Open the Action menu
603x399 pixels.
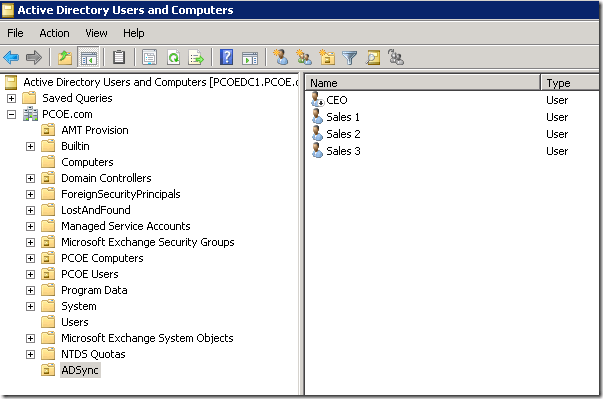(54, 33)
